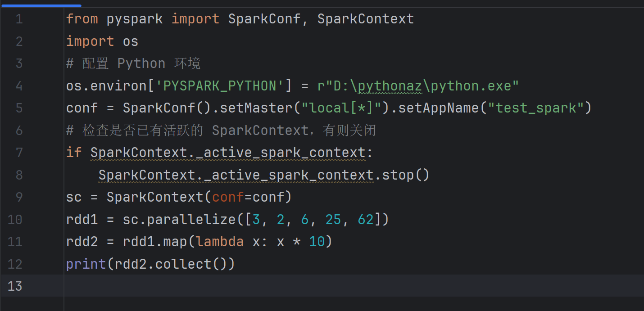Screen dimensions: 644x311
Task: Click 'if' keyword on line 7
Action: point(74,153)
